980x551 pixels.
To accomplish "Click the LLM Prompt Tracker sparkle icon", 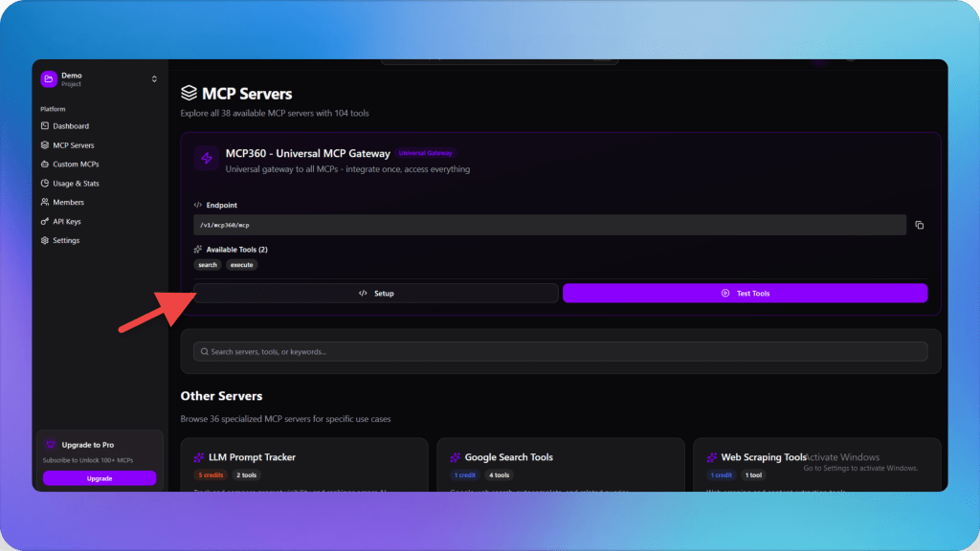I will [x=199, y=457].
